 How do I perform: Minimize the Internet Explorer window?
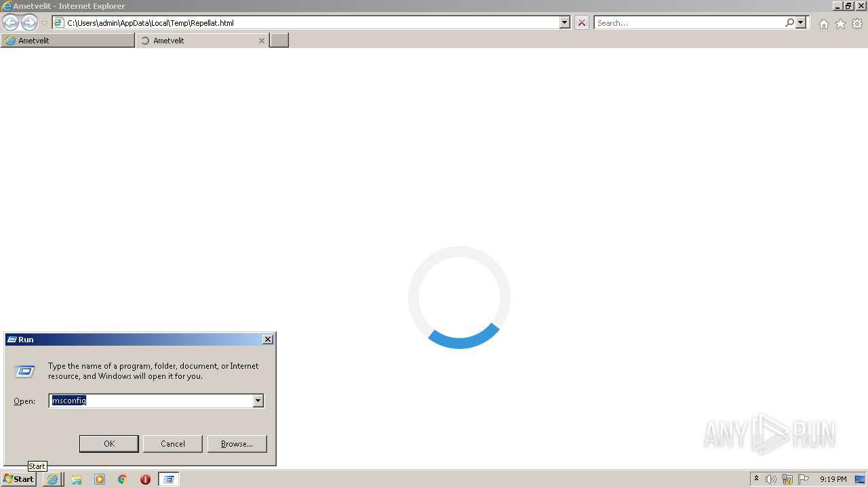(837, 5)
